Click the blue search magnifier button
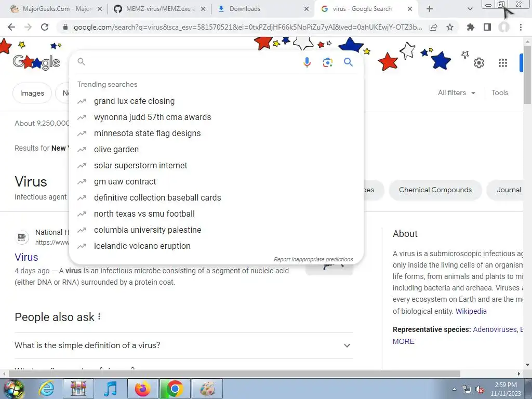Image resolution: width=532 pixels, height=399 pixels. [x=348, y=62]
